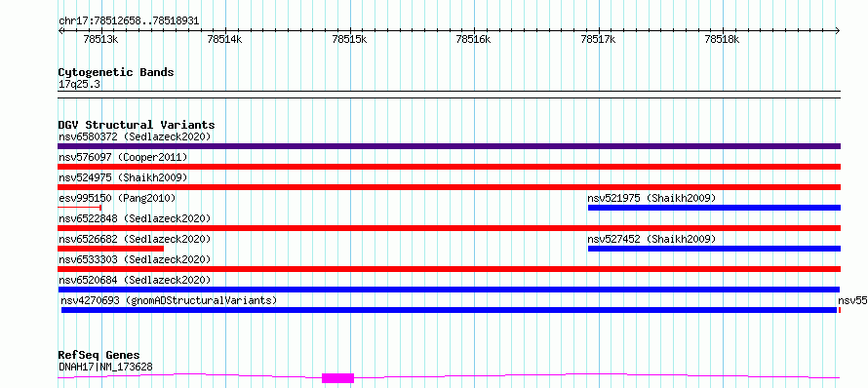
Task: Open nsv6522848 (Sedlazeck2020) variant label
Action: [x=135, y=218]
